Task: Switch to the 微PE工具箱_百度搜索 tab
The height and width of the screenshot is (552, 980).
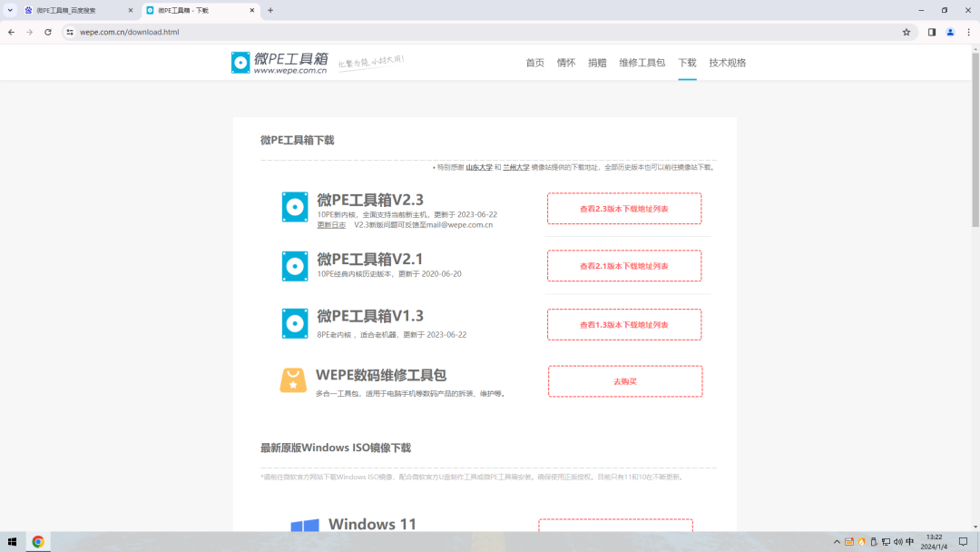Action: point(78,10)
